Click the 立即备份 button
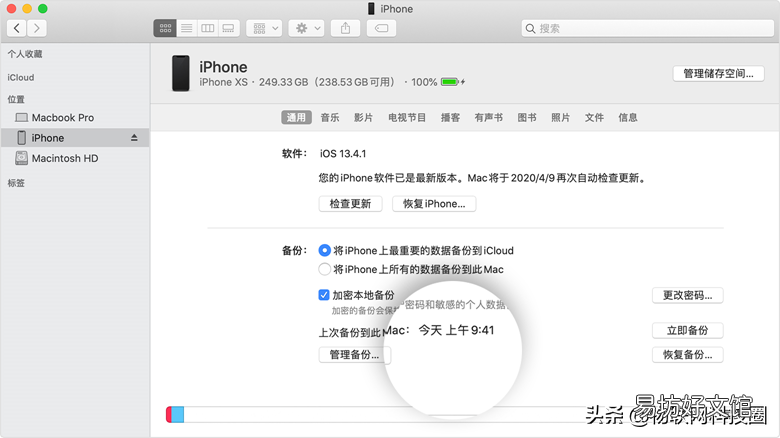Image resolution: width=780 pixels, height=438 pixels. [x=687, y=330]
